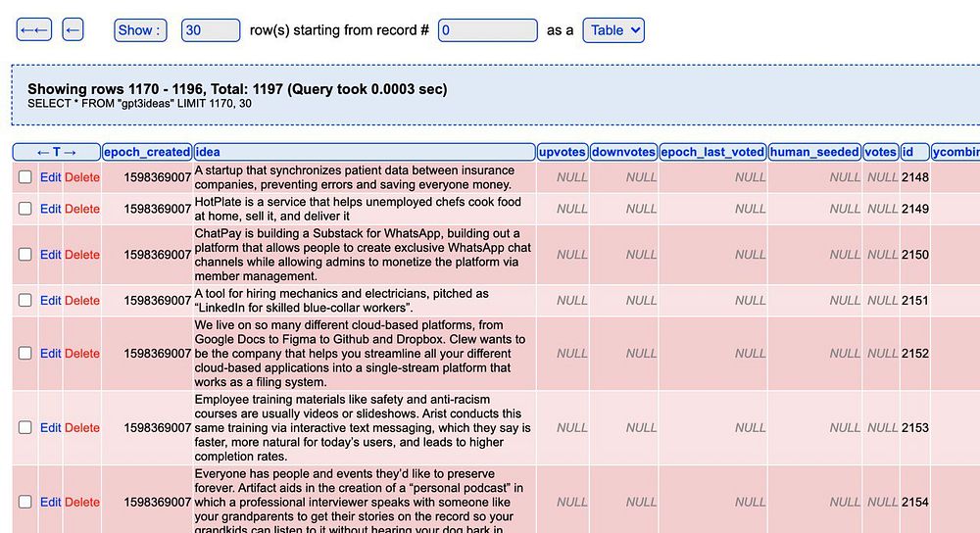Sort by epoch_last_voted column
This screenshot has height=533, width=980.
click(712, 152)
